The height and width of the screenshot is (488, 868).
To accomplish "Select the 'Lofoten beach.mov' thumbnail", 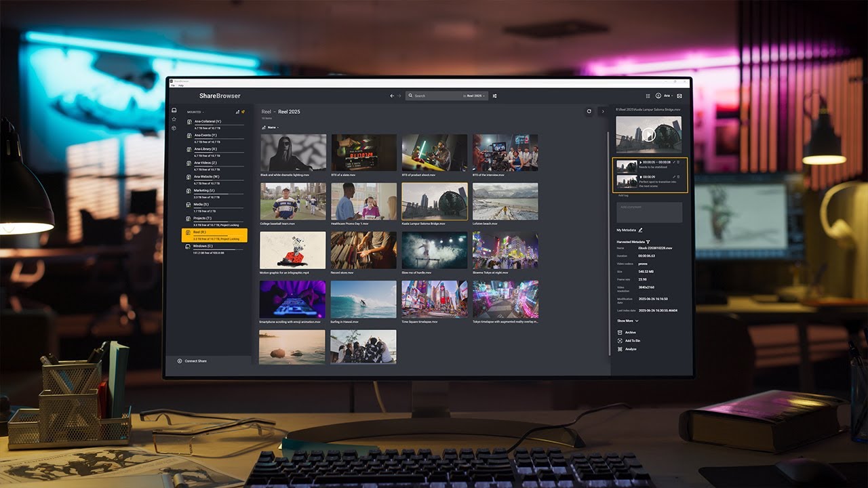I will pos(505,201).
